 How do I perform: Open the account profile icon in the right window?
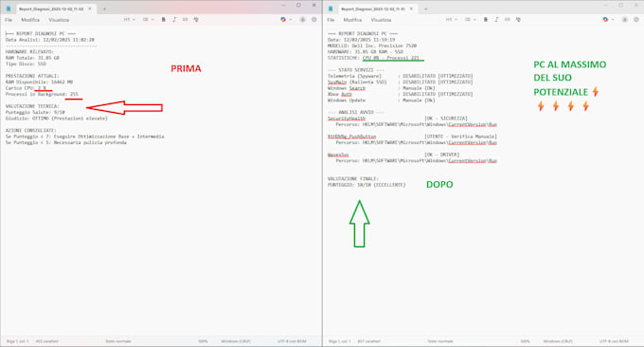tap(625, 20)
